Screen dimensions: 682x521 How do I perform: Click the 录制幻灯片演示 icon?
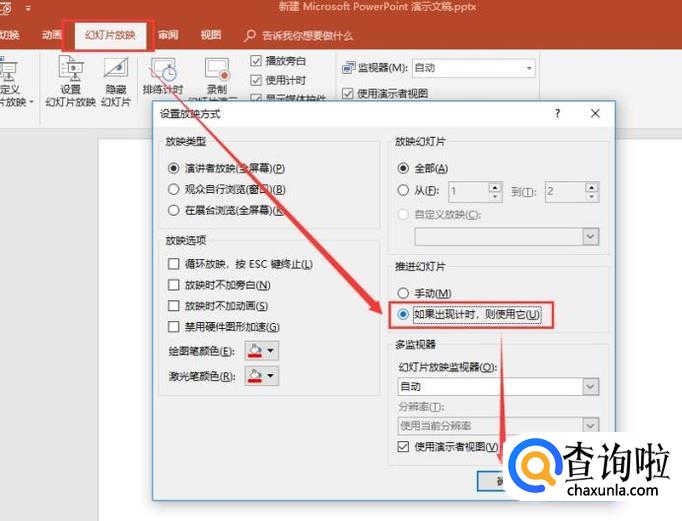pyautogui.click(x=217, y=69)
